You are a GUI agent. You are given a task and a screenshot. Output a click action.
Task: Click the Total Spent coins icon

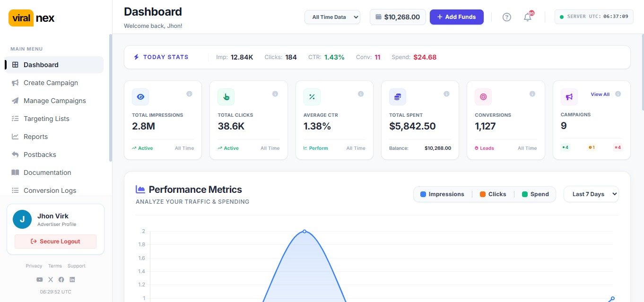click(398, 97)
